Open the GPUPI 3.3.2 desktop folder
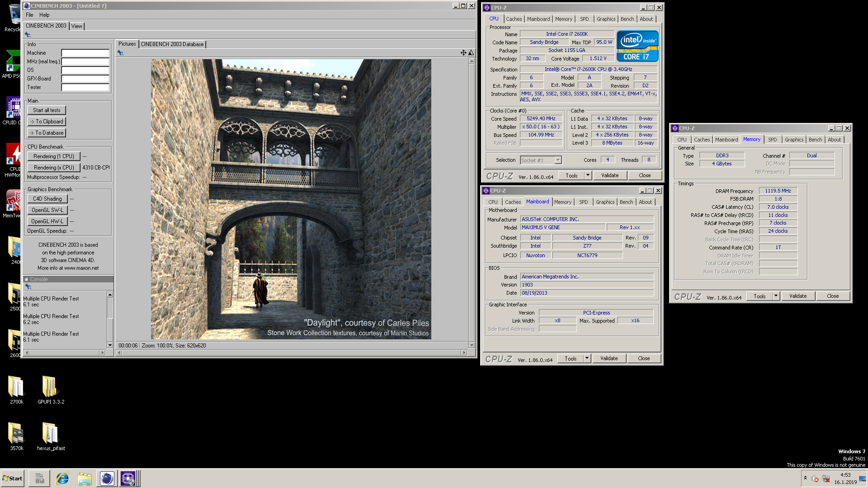This screenshot has width=868, height=488. [x=50, y=389]
